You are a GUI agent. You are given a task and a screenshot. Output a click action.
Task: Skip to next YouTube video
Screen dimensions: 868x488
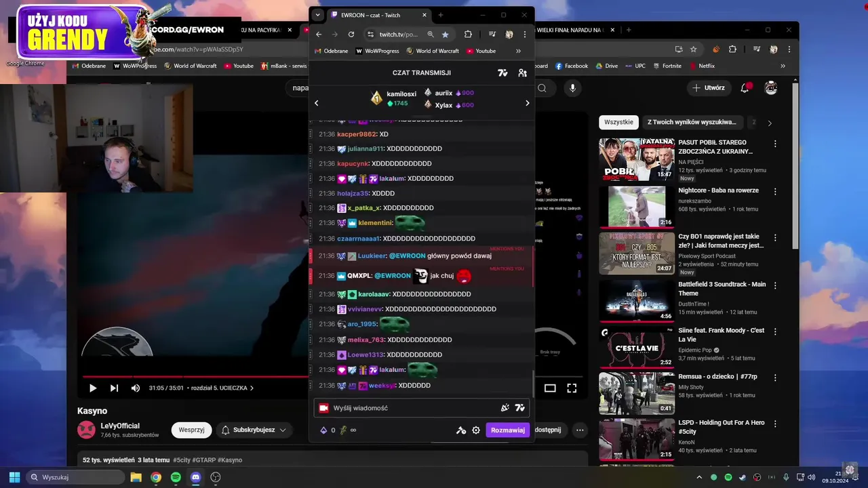114,388
